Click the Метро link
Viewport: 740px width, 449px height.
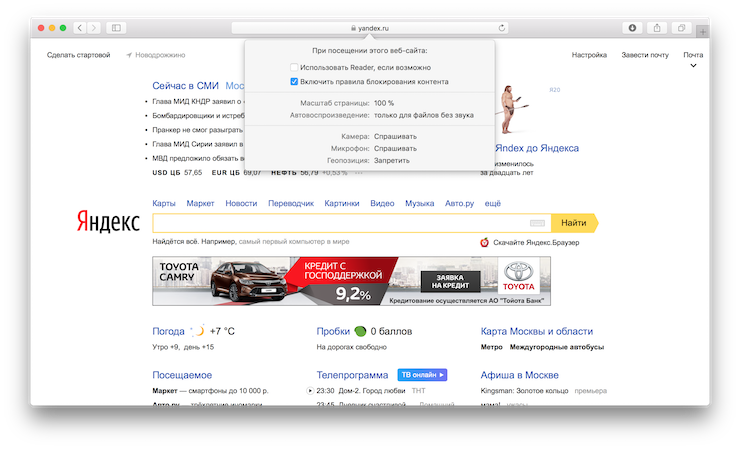point(491,347)
